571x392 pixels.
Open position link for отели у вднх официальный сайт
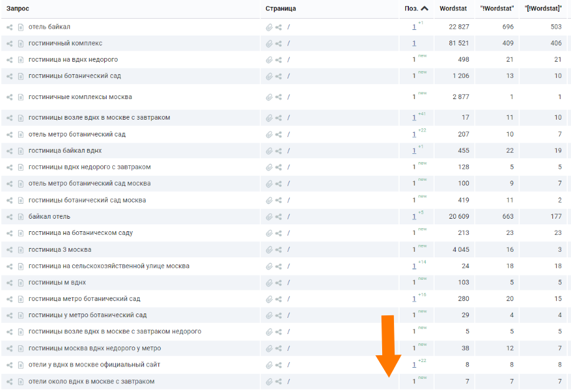(414, 365)
